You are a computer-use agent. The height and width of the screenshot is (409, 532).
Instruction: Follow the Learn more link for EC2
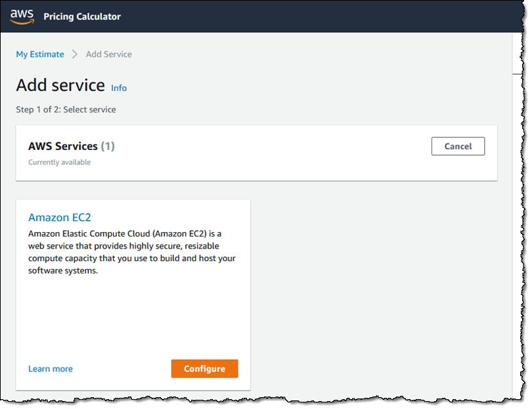coord(51,369)
